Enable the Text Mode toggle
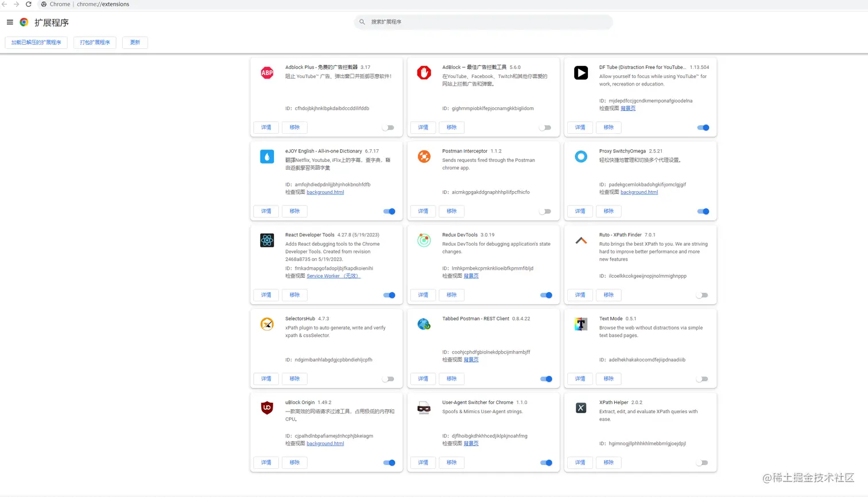 pos(702,379)
